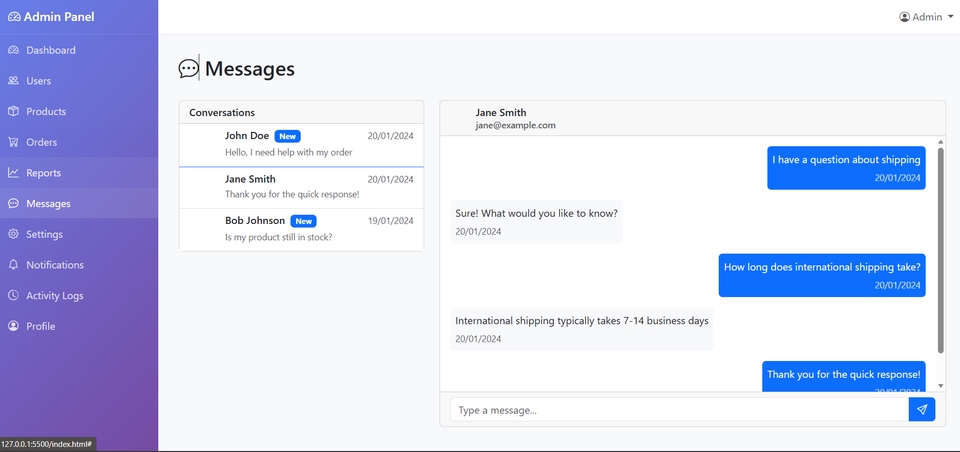Click the Settings gear icon in sidebar

pyautogui.click(x=14, y=234)
